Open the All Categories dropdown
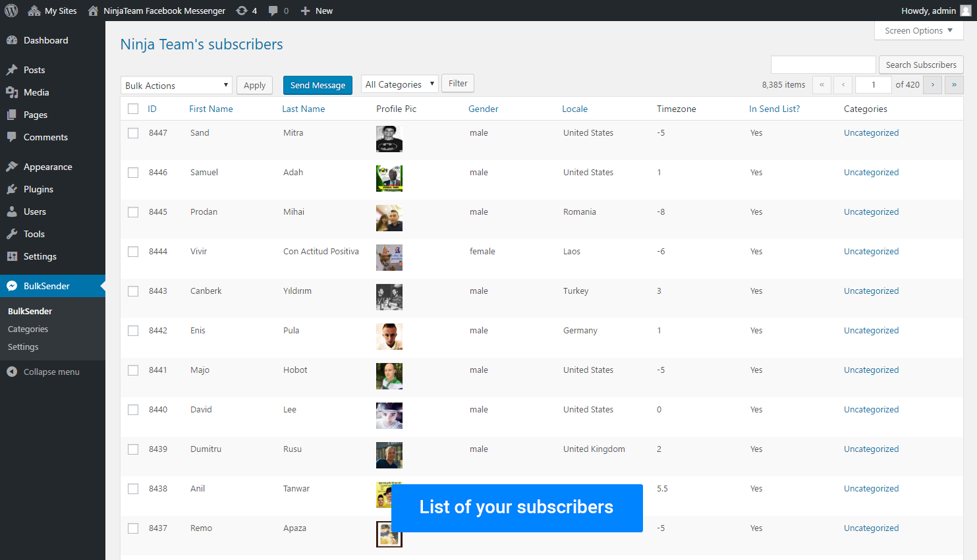The height and width of the screenshot is (560, 977). pyautogui.click(x=399, y=84)
